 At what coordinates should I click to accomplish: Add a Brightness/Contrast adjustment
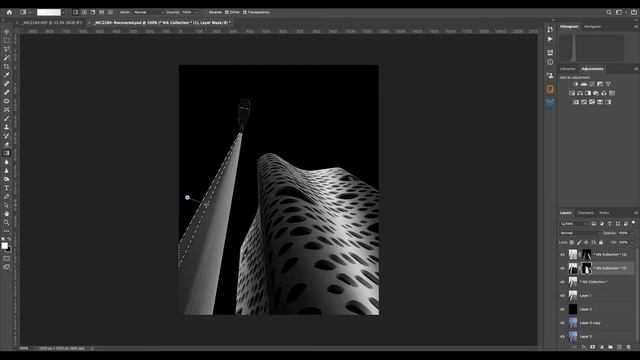(576, 84)
